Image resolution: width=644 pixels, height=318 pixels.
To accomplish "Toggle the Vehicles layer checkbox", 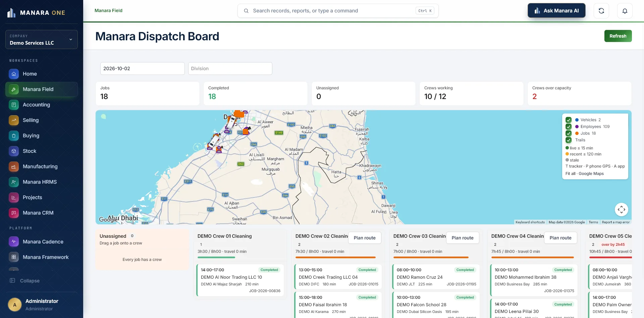I will coord(569,120).
